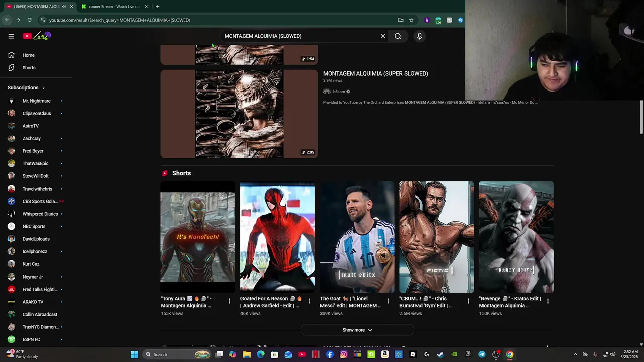Open Facebook from taskbar
Screen dimensions: 644x362
[330, 355]
